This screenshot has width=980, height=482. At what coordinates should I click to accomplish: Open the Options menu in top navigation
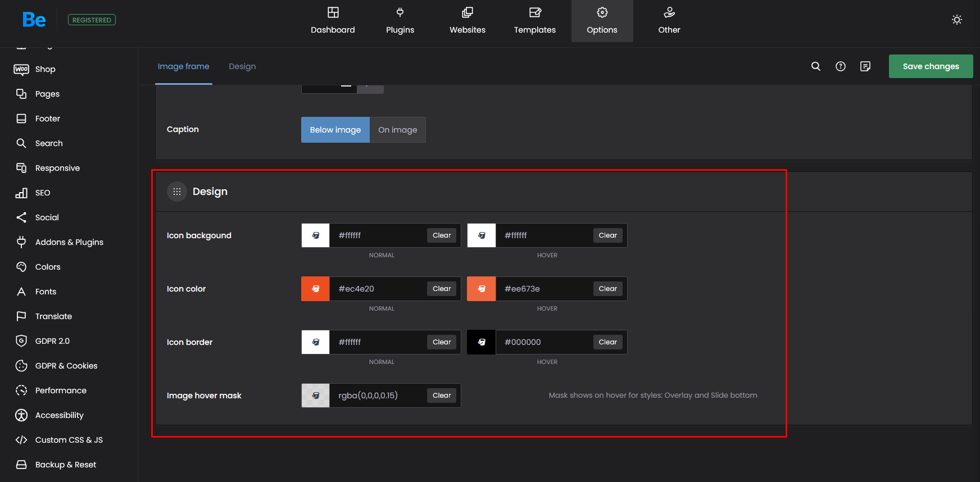(x=602, y=21)
